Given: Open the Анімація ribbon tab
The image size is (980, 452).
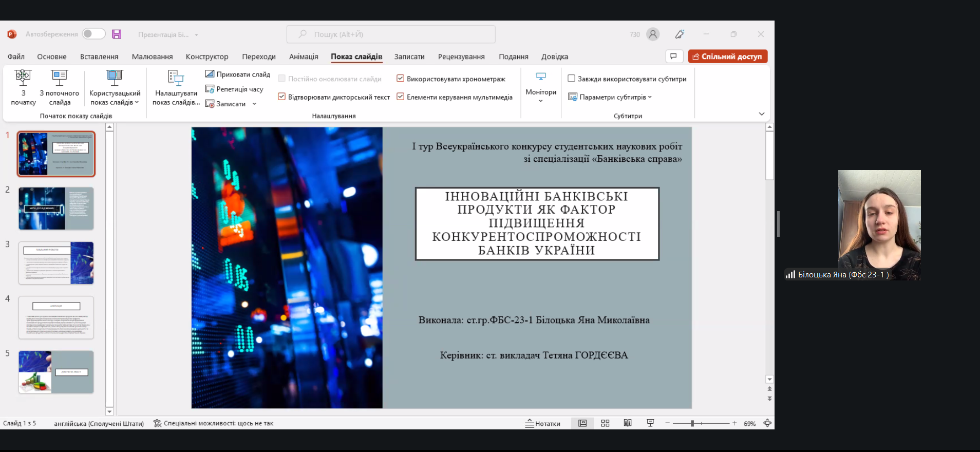Looking at the screenshot, I should [304, 56].
